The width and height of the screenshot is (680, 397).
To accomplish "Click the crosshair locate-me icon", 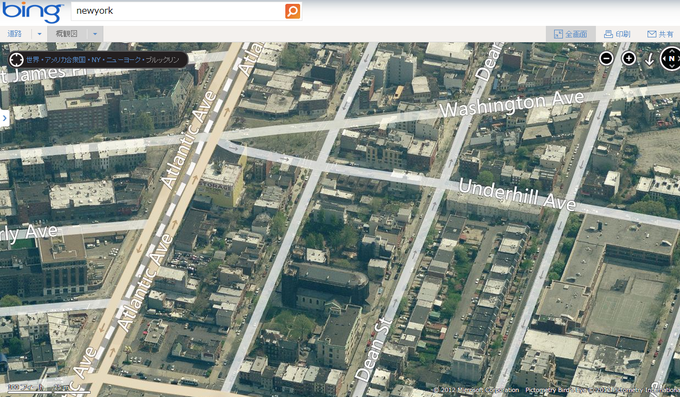I will [16, 60].
